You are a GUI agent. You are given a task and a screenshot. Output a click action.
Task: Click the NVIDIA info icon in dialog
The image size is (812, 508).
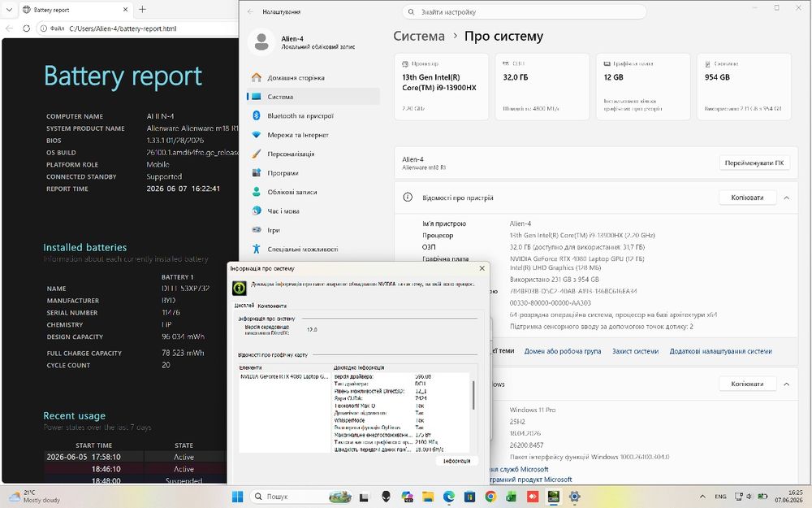(x=239, y=288)
